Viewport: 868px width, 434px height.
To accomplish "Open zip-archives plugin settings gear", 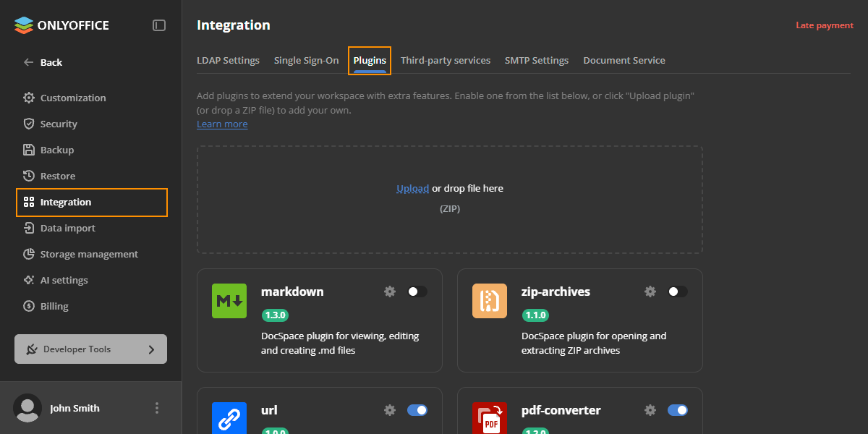I will tap(650, 292).
